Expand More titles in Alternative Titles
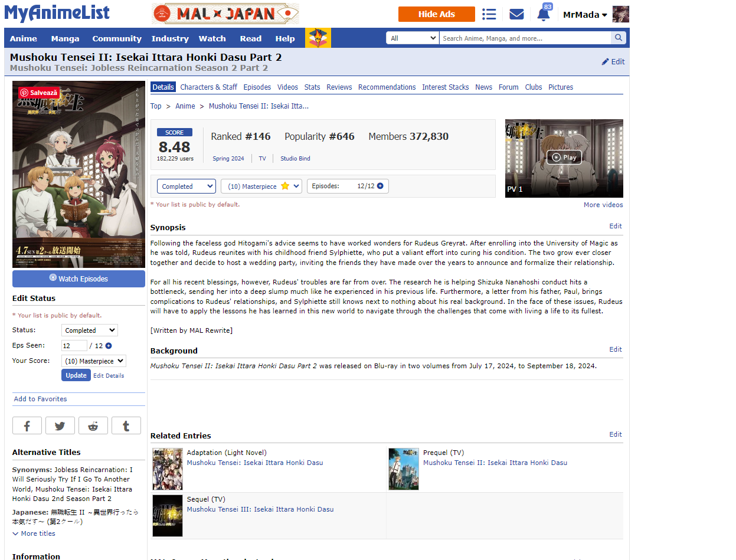The height and width of the screenshot is (560, 736). point(34,533)
